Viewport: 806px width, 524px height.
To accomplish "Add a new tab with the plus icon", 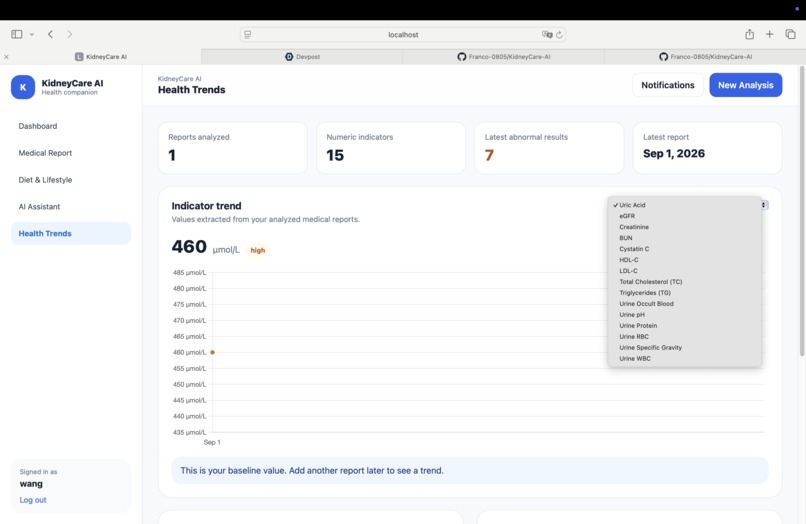I will click(770, 34).
